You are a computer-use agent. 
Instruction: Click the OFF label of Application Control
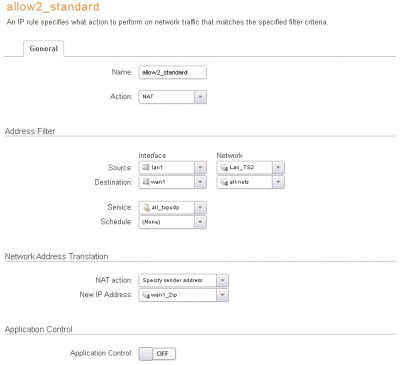coord(162,354)
